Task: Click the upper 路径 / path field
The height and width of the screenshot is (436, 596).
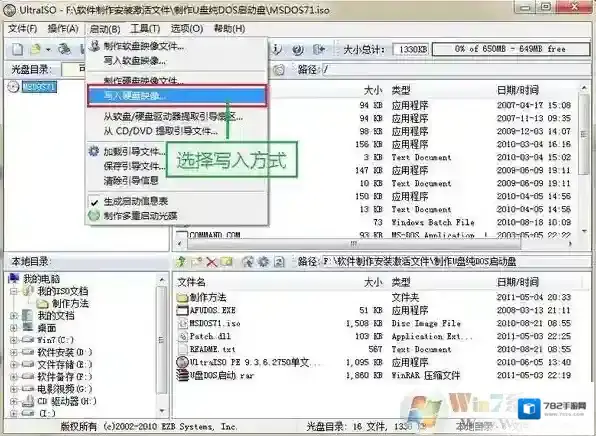Action: click(456, 70)
